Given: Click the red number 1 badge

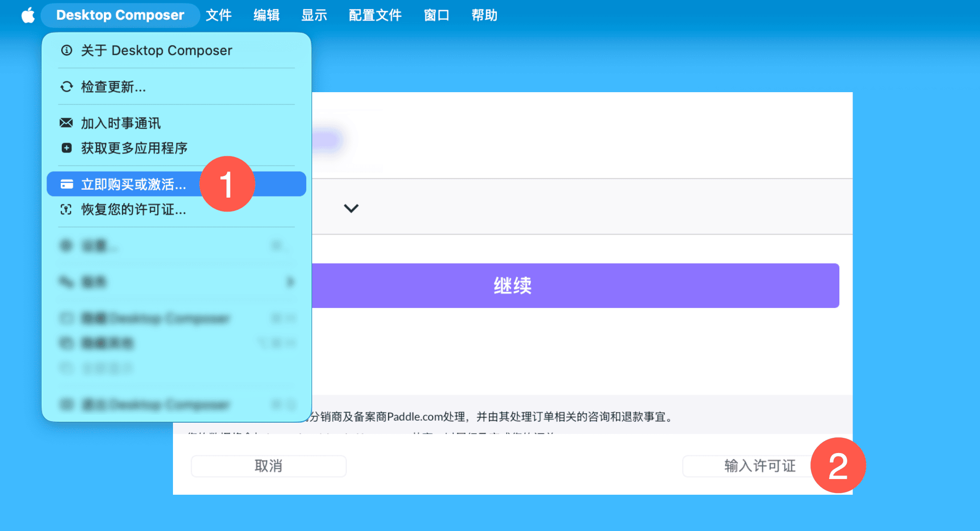Looking at the screenshot, I should [227, 184].
